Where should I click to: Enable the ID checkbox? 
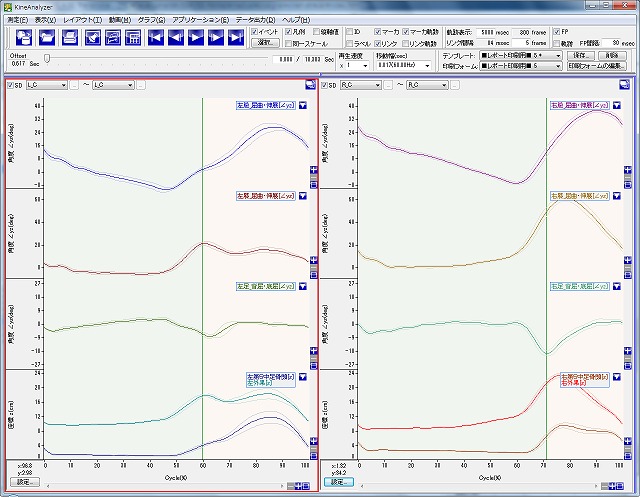coord(349,31)
